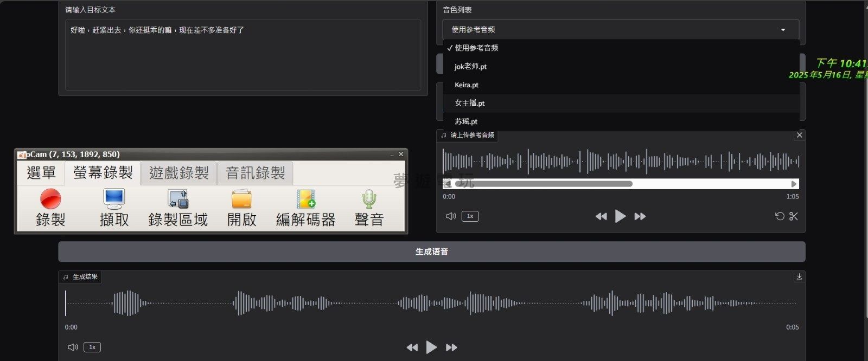Switch to 音訊錄製 tab
This screenshot has width=868, height=361.
coord(256,173)
